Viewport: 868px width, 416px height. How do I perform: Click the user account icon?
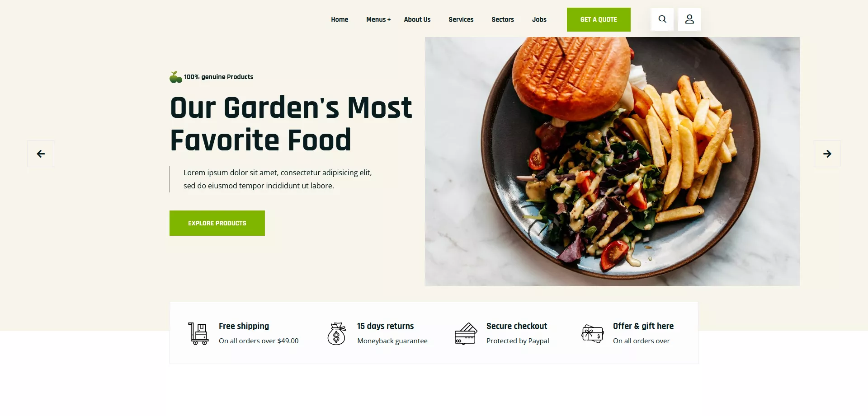pos(689,19)
